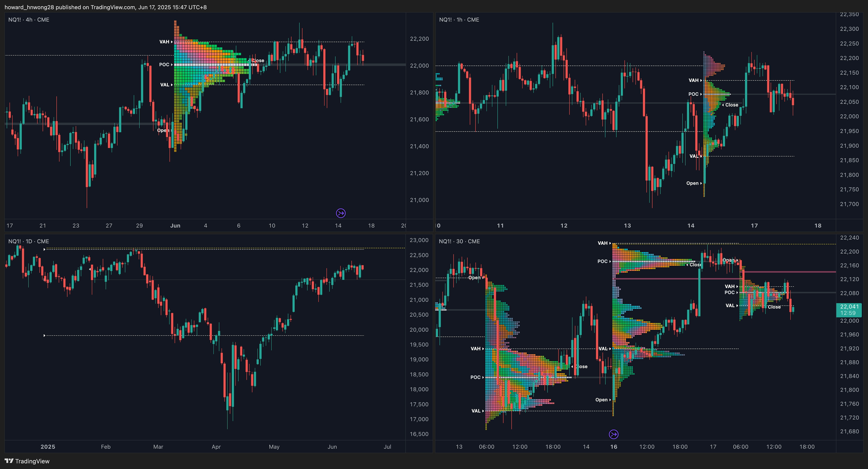
Task: Open the howard_hnwong28 published header link
Action: pos(106,7)
